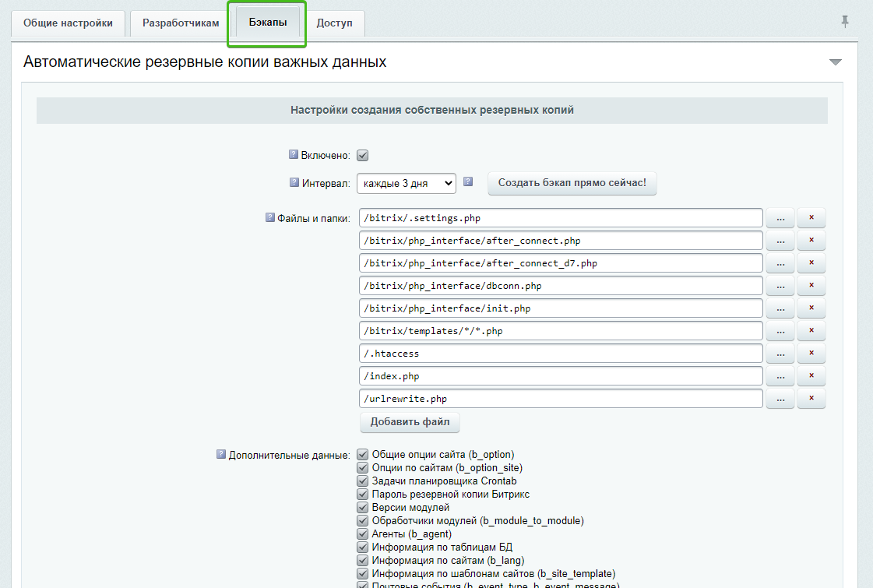
Task: Browse for the /bitrix/.settings.php path
Action: pyautogui.click(x=780, y=218)
